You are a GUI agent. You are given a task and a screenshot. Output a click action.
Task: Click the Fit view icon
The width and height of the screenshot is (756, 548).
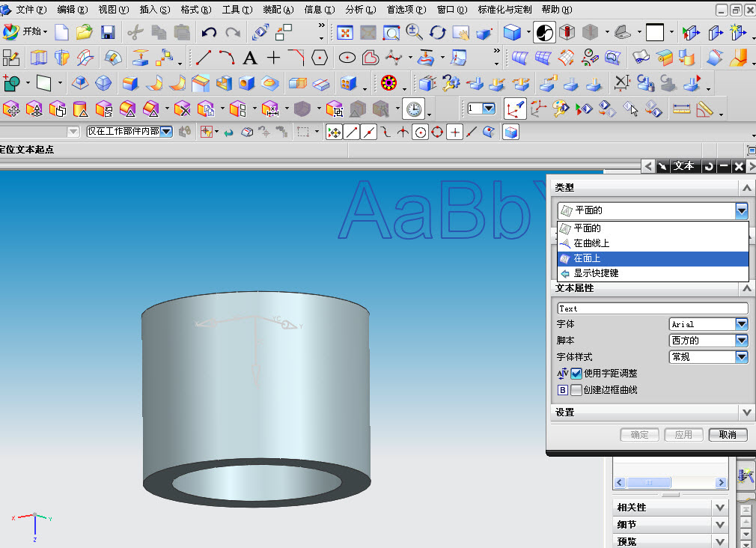[345, 32]
